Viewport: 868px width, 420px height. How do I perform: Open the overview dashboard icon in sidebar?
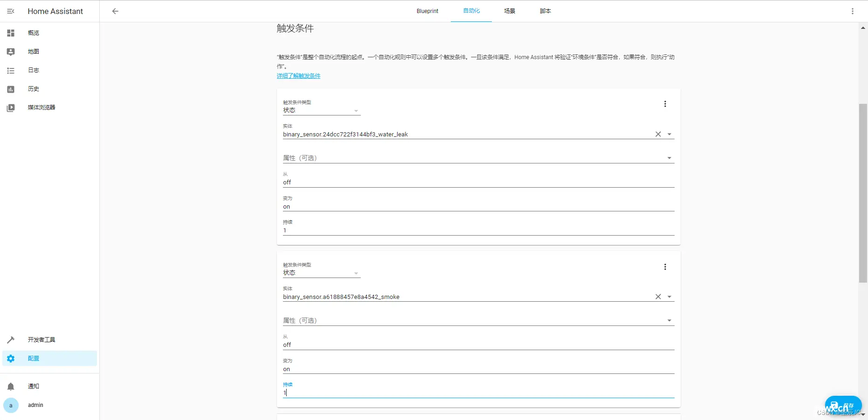tap(11, 33)
